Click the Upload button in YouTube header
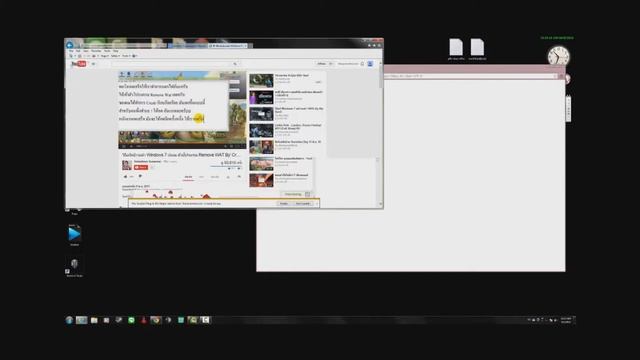This screenshot has height=360, width=640. pos(322,64)
